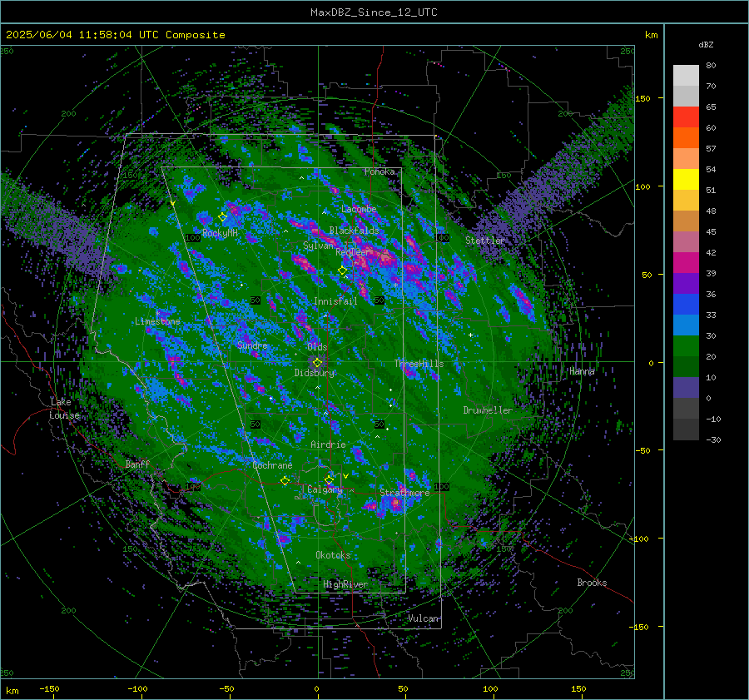Click the ThreeHills label
The height and width of the screenshot is (700, 749).
tap(419, 364)
